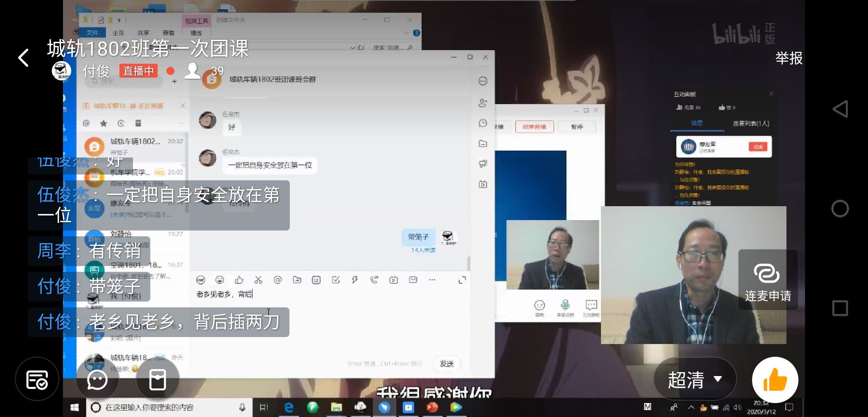This screenshot has width=868, height=417.
Task: Open the calendar icon in chat toolbar
Action: pos(316,280)
